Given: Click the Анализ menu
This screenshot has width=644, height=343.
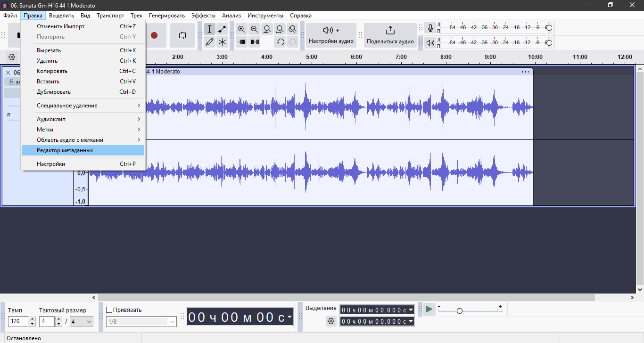Looking at the screenshot, I should [231, 16].
